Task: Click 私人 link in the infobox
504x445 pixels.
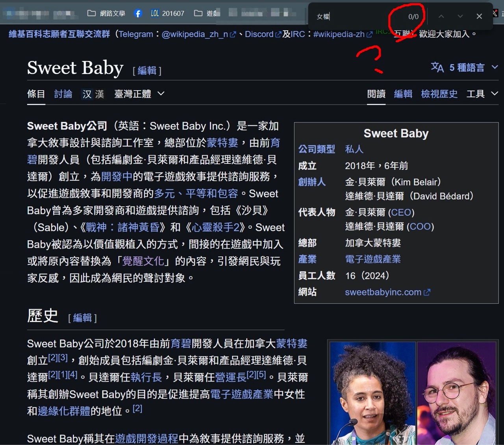Action: pyautogui.click(x=354, y=149)
